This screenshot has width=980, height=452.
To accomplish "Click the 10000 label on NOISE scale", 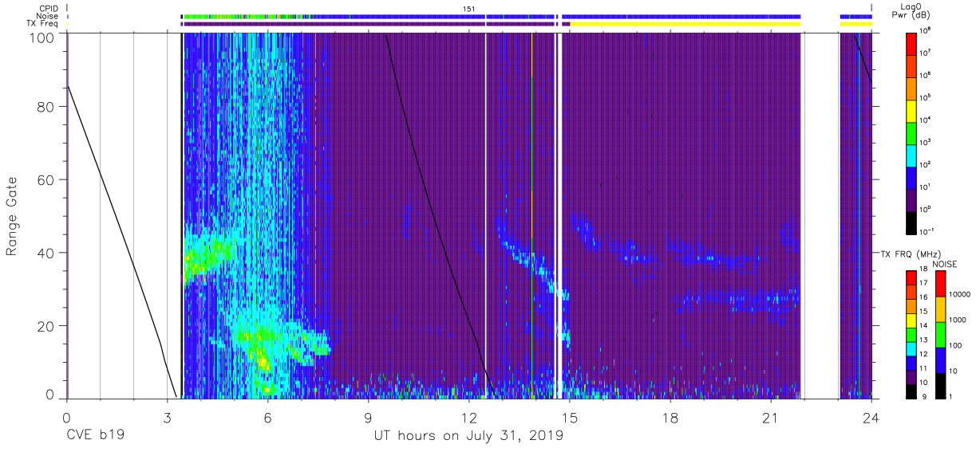I will pyautogui.click(x=961, y=295).
